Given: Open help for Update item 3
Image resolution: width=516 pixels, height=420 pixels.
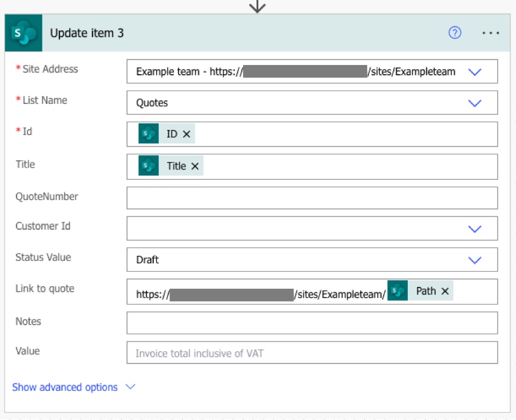Looking at the screenshot, I should pyautogui.click(x=454, y=33).
